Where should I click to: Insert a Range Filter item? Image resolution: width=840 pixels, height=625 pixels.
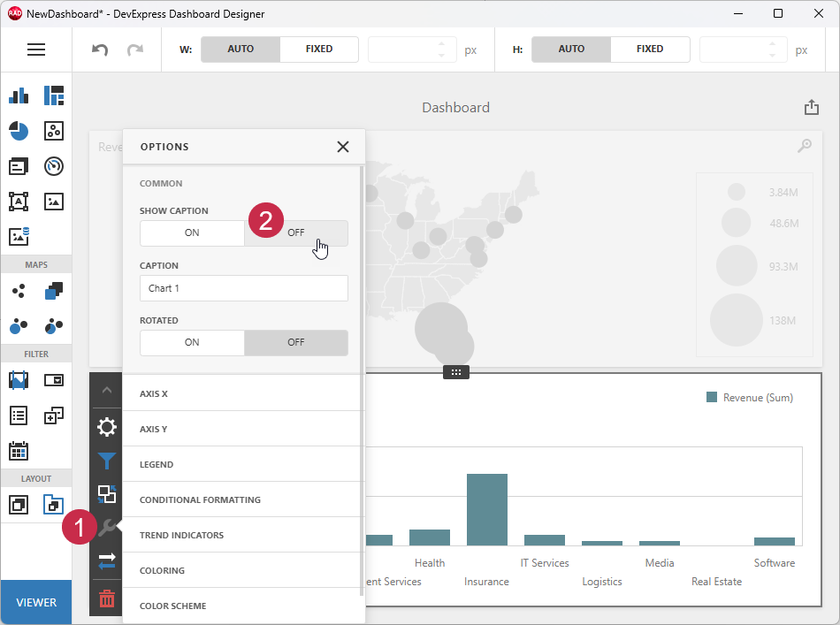pos(18,380)
